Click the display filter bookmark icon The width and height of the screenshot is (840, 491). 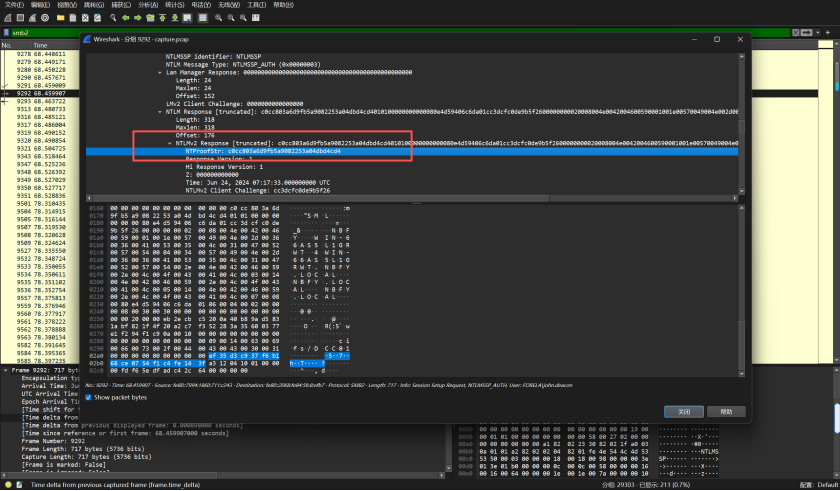click(x=6, y=32)
